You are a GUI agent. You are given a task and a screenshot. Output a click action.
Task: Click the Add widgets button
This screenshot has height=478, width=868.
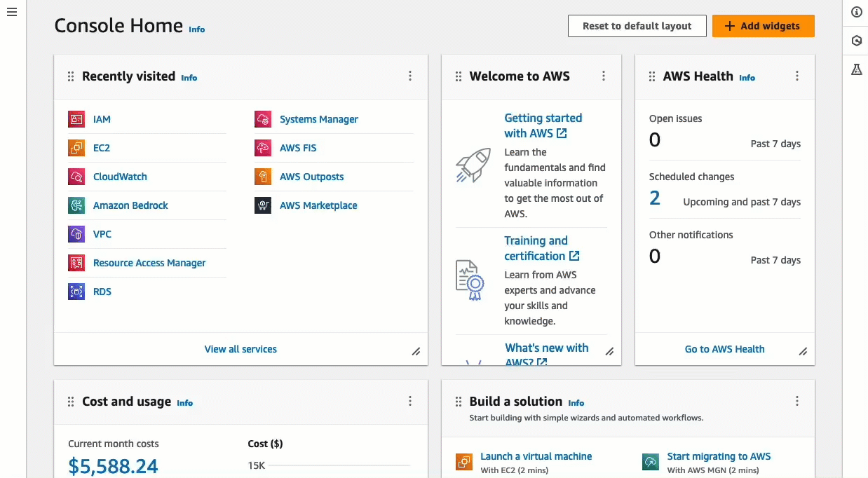[763, 26]
